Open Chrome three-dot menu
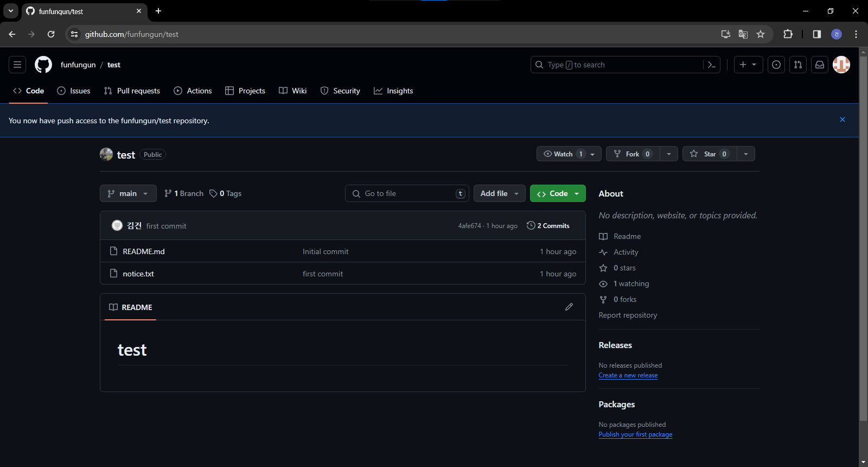Viewport: 868px width, 467px height. click(856, 34)
